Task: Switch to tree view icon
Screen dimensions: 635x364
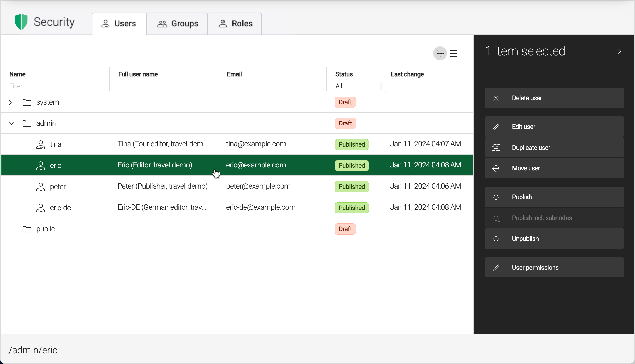Action: [x=440, y=54]
